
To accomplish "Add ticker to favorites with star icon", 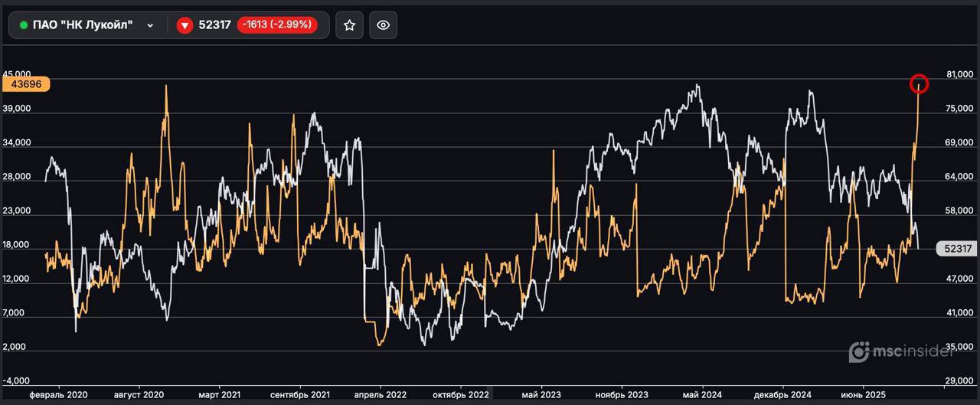I will (x=349, y=25).
